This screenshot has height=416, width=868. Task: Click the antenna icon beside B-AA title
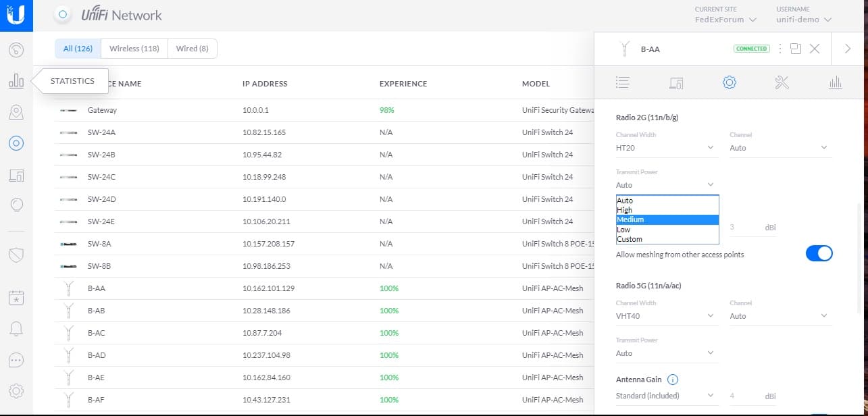tap(625, 49)
